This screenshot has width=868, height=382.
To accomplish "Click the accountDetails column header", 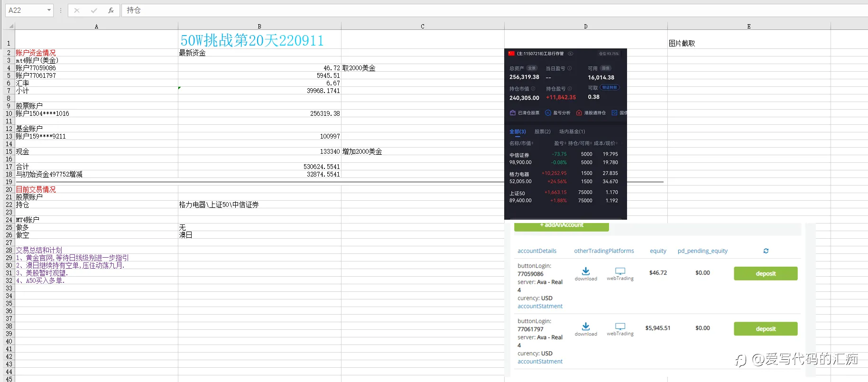I will pyautogui.click(x=537, y=251).
